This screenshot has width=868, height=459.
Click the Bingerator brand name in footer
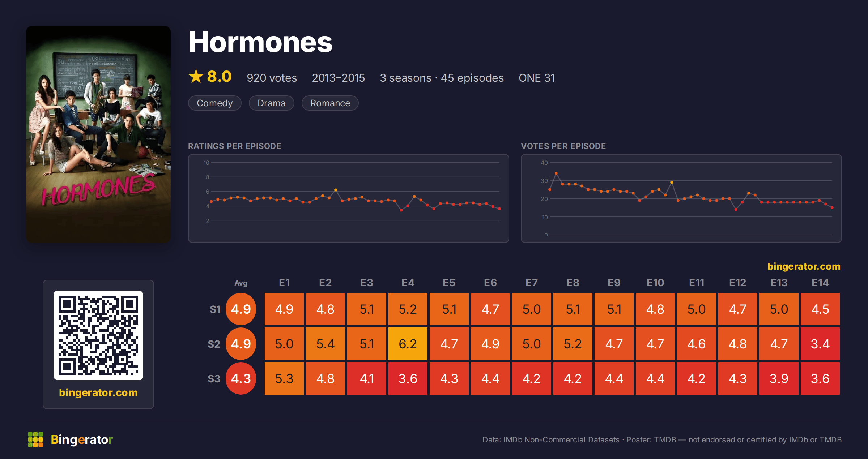click(82, 439)
